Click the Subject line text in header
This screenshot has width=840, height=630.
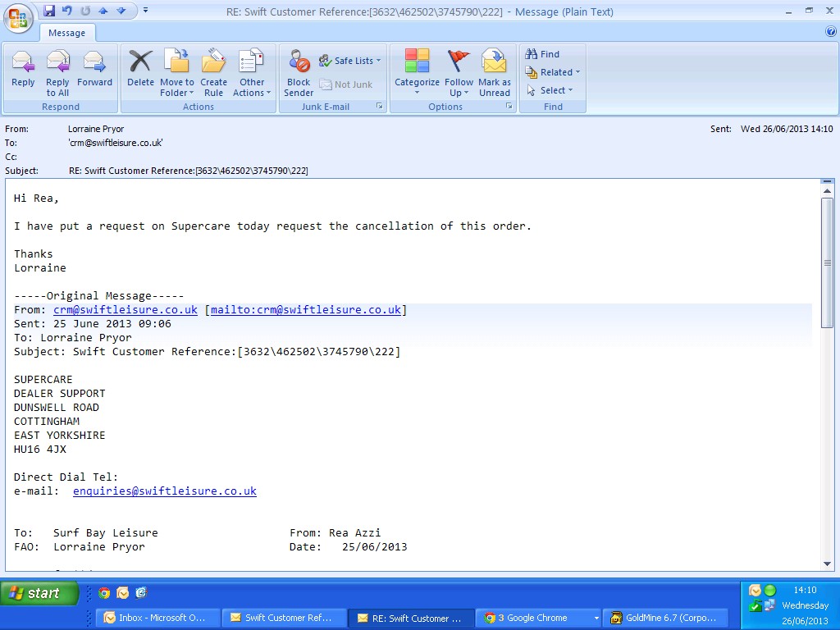(x=188, y=171)
